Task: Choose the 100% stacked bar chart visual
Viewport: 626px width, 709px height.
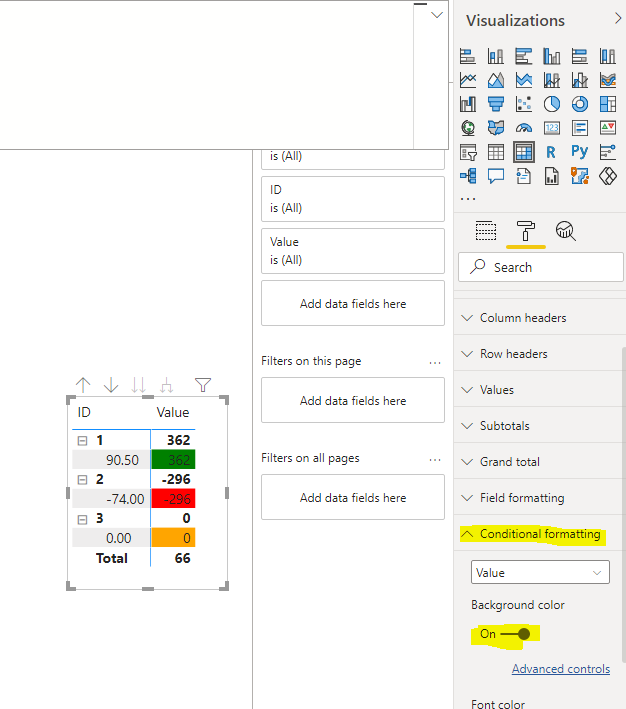Action: point(580,56)
